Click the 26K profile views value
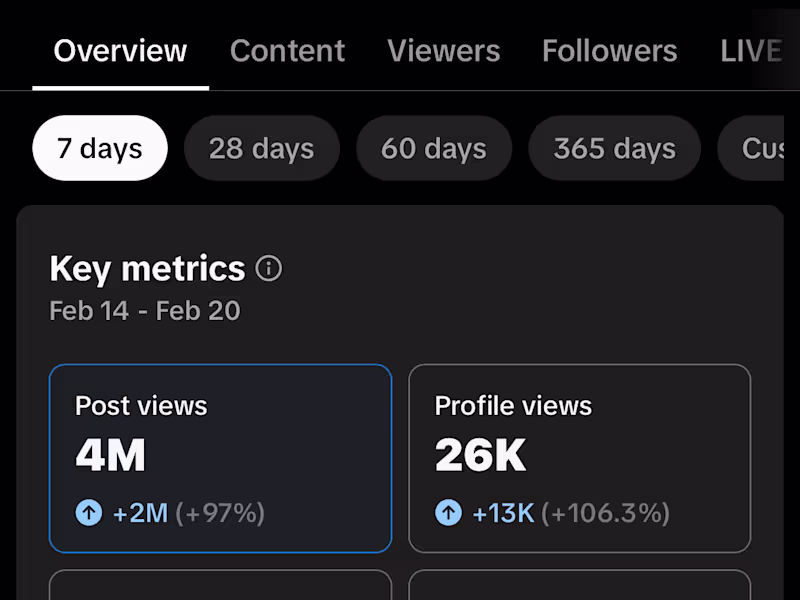The height and width of the screenshot is (600, 800). point(480,456)
